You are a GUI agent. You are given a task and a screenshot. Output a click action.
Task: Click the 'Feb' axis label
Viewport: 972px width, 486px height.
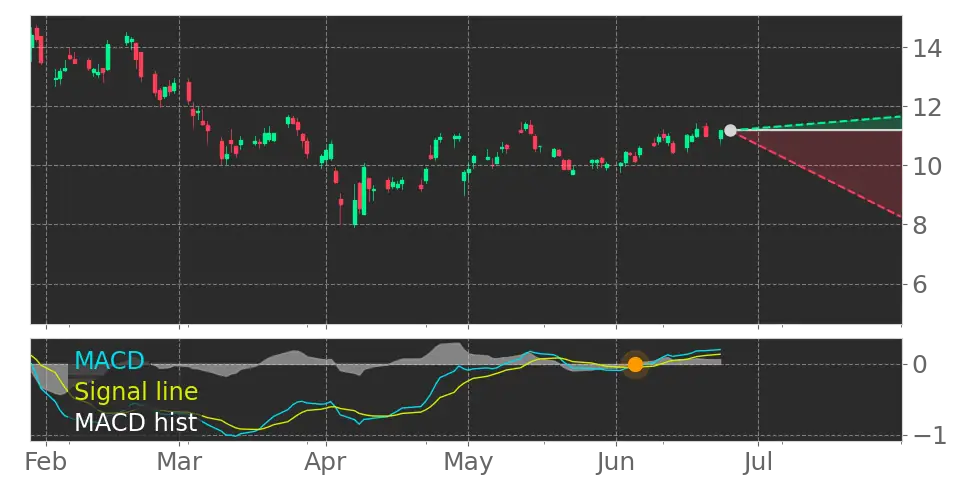point(46,462)
